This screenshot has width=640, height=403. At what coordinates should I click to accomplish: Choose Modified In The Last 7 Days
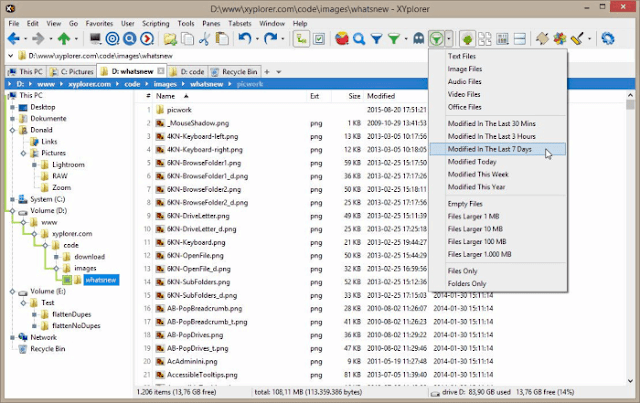pyautogui.click(x=498, y=149)
